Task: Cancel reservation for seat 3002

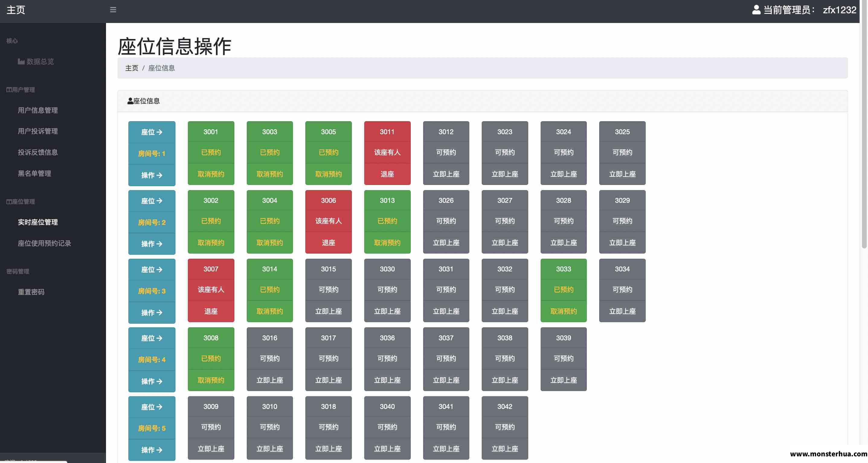Action: click(x=211, y=243)
